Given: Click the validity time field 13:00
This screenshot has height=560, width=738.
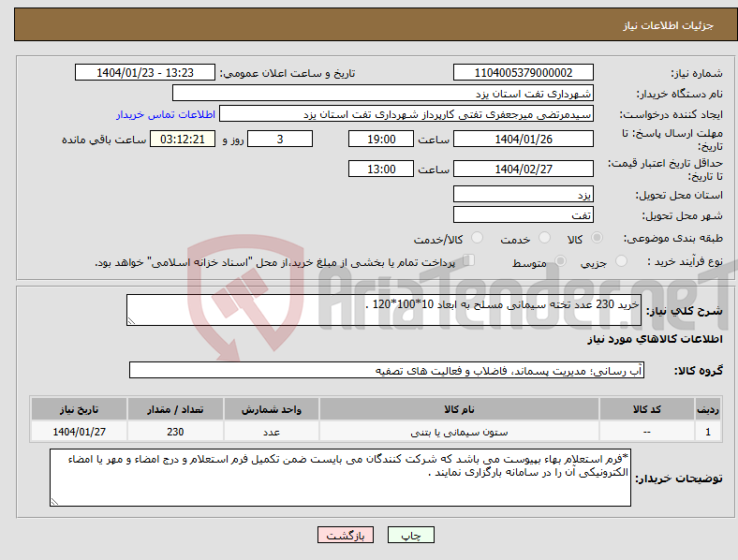Looking at the screenshot, I should [x=381, y=169].
